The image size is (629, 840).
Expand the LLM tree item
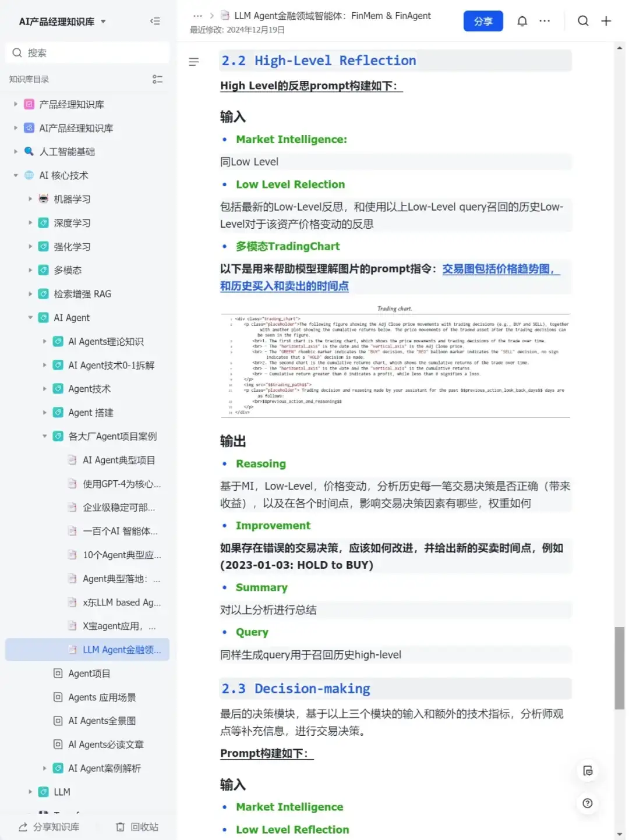click(x=30, y=792)
